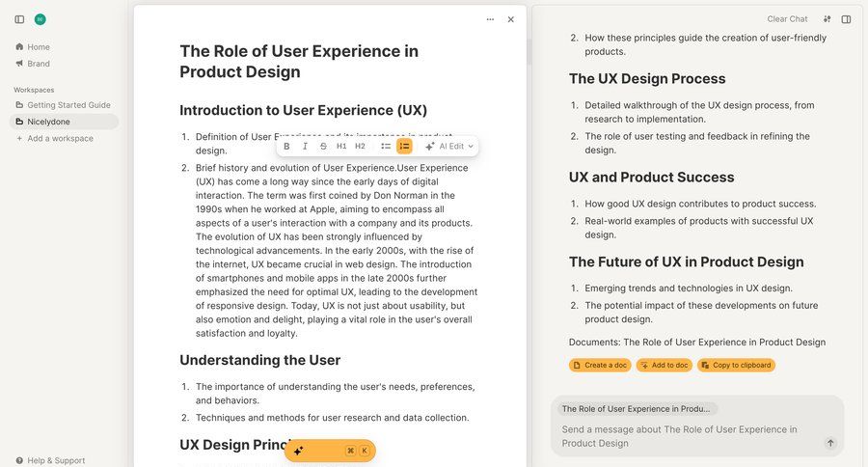The height and width of the screenshot is (467, 868).
Task: Toggle the numbered list button
Action: (405, 147)
